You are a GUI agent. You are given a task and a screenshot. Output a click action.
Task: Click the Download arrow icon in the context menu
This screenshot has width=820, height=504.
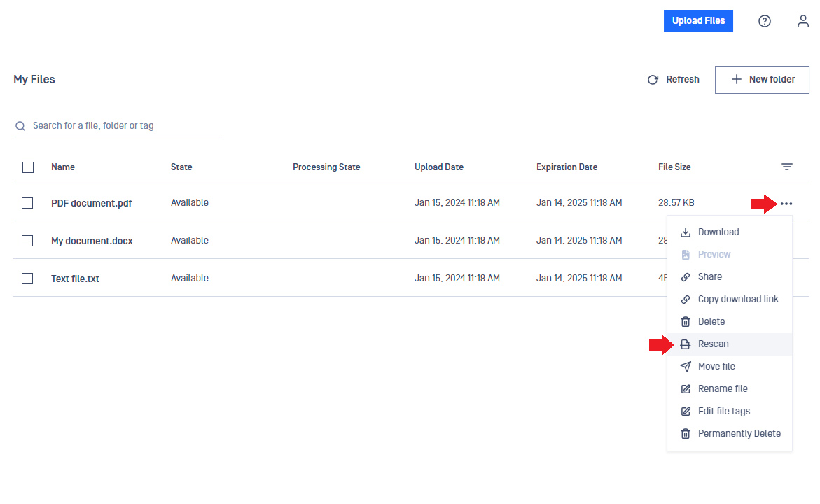click(686, 232)
